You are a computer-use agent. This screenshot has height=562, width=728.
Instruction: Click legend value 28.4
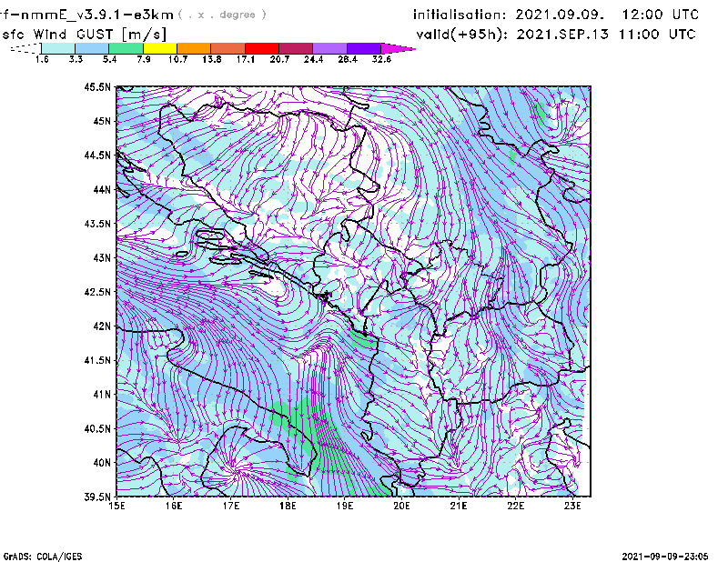point(348,59)
